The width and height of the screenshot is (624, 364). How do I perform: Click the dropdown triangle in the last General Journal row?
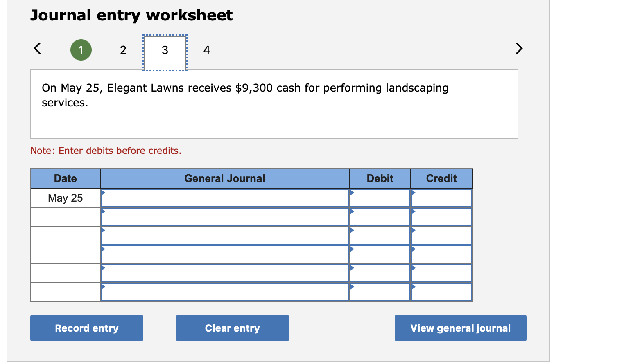pyautogui.click(x=104, y=287)
